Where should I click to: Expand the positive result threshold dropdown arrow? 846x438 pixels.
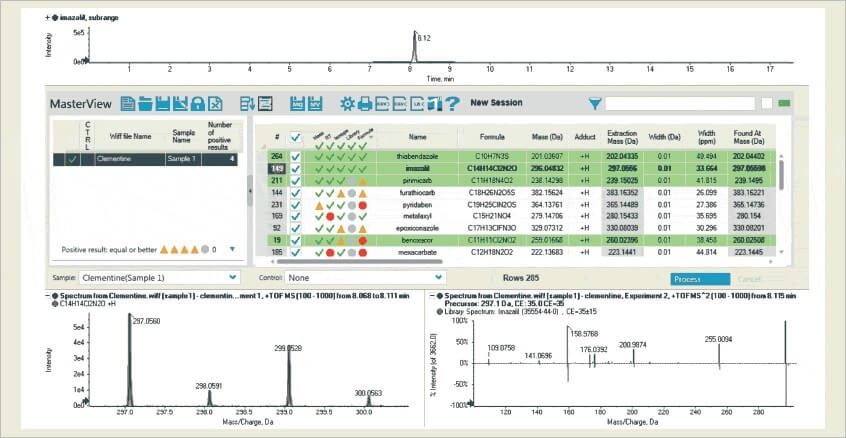coord(231,249)
